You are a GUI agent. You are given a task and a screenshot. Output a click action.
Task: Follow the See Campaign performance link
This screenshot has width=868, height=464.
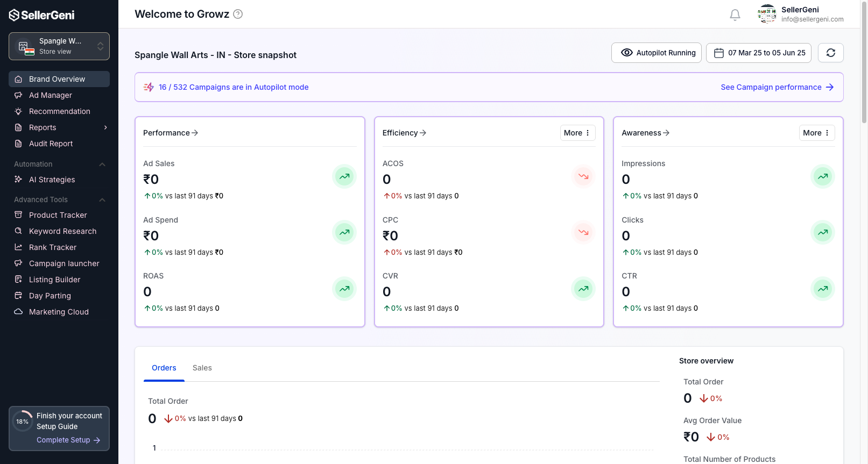click(x=777, y=87)
